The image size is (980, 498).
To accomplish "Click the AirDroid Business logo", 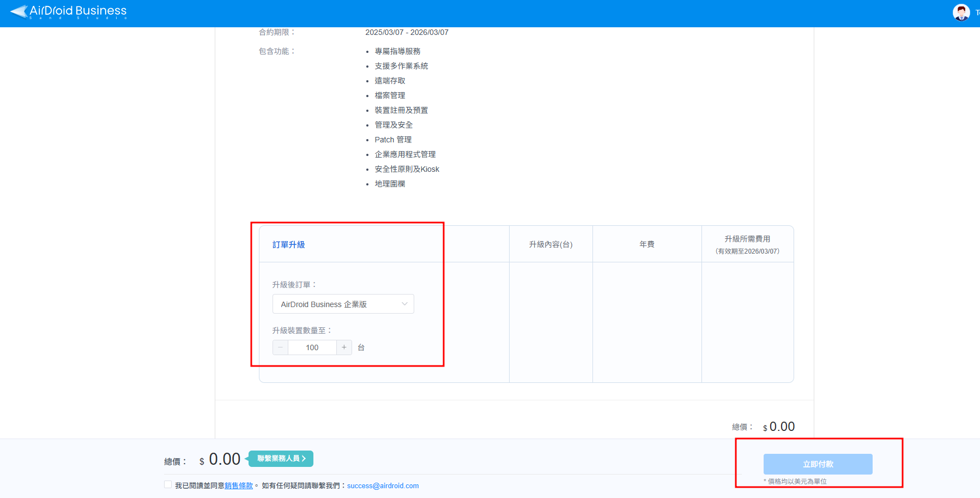I will click(x=69, y=11).
